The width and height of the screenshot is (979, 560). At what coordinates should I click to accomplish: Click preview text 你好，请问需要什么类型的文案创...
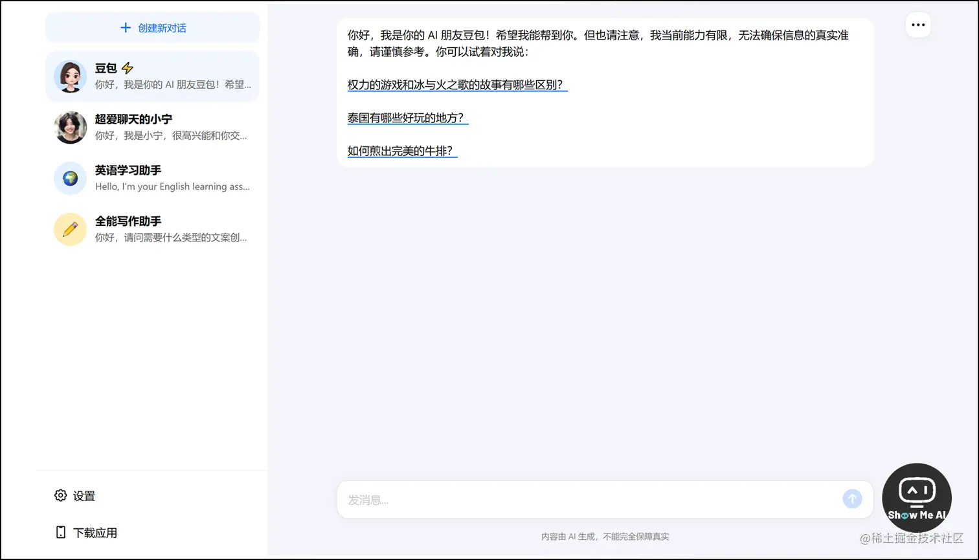click(x=171, y=238)
